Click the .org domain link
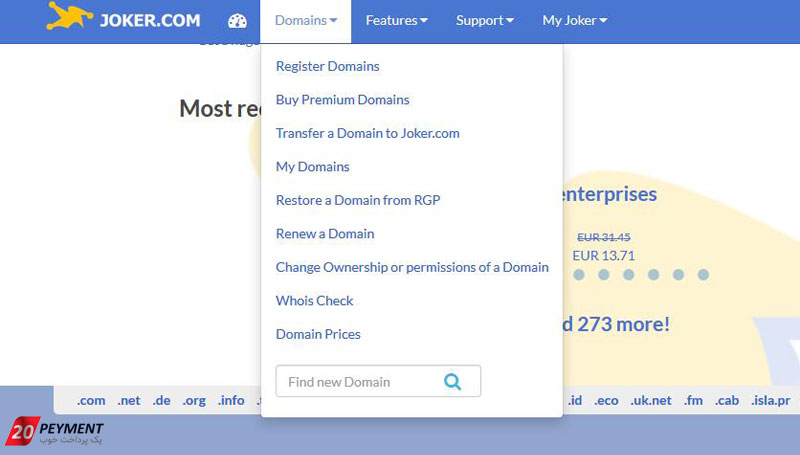The width and height of the screenshot is (800, 455). (194, 400)
